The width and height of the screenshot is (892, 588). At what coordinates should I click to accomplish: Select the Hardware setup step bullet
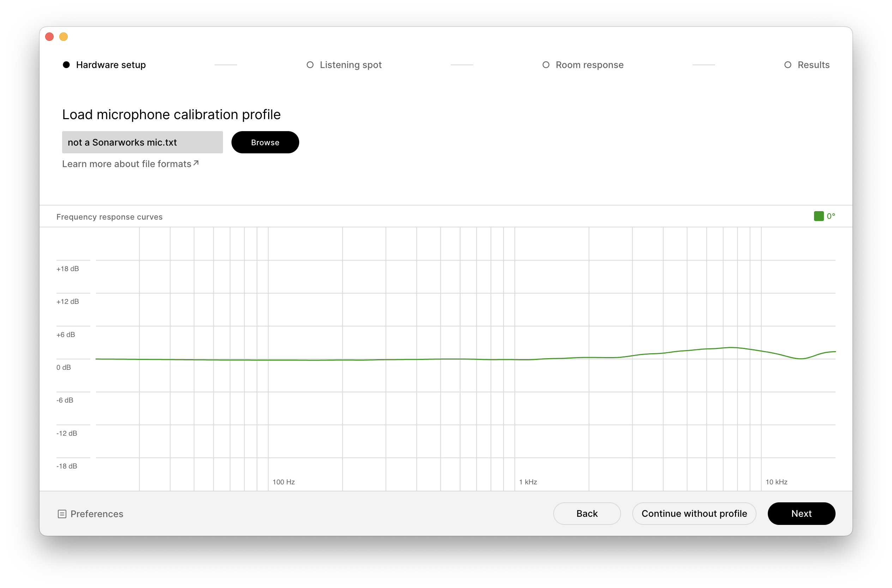(66, 65)
